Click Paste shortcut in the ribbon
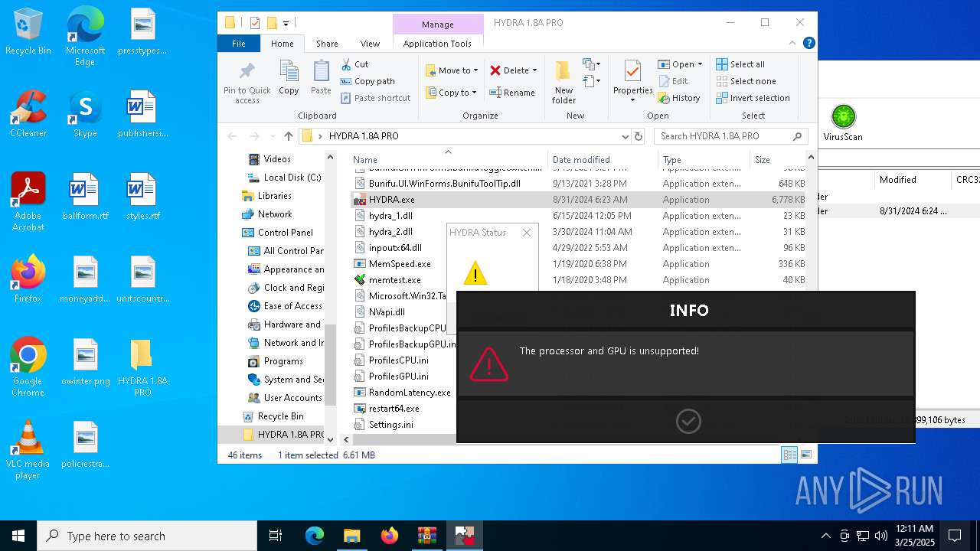Viewport: 980px width, 551px height. pos(375,98)
